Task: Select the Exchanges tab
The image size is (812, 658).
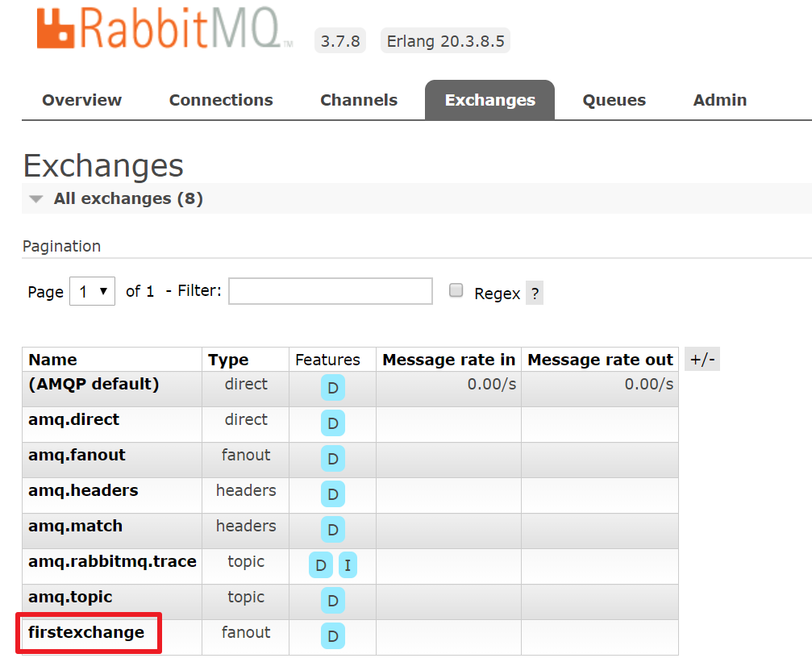Action: (x=490, y=100)
